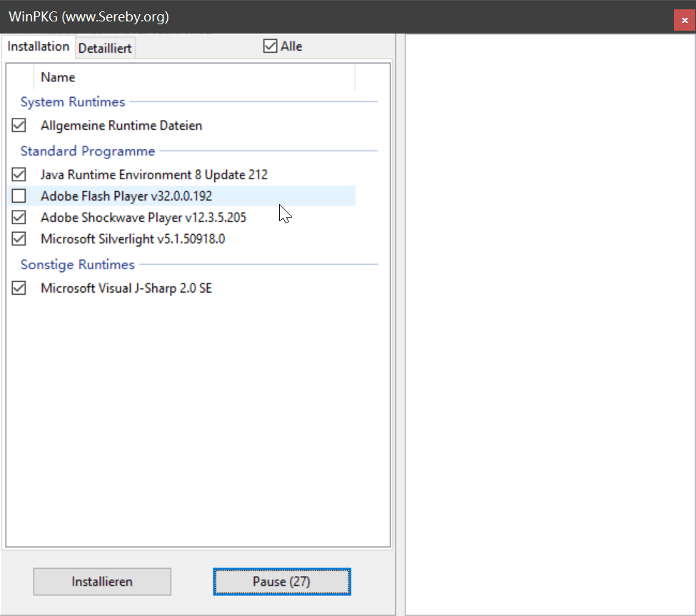Screen dimensions: 696x616
Task: Click the Pause (27) button
Action: pos(282,582)
